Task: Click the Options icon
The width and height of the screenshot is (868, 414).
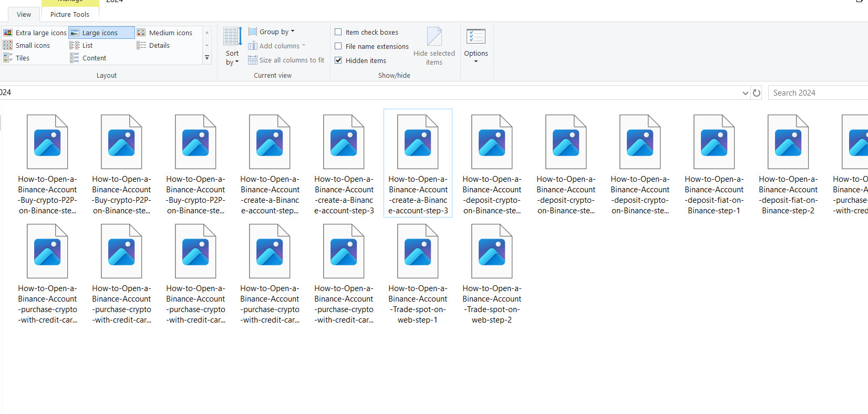Action: tap(476, 37)
